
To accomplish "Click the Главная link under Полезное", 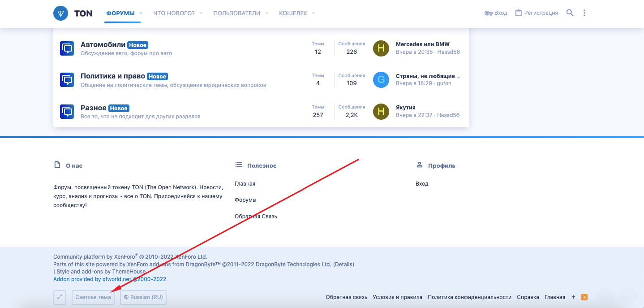I will [x=245, y=184].
